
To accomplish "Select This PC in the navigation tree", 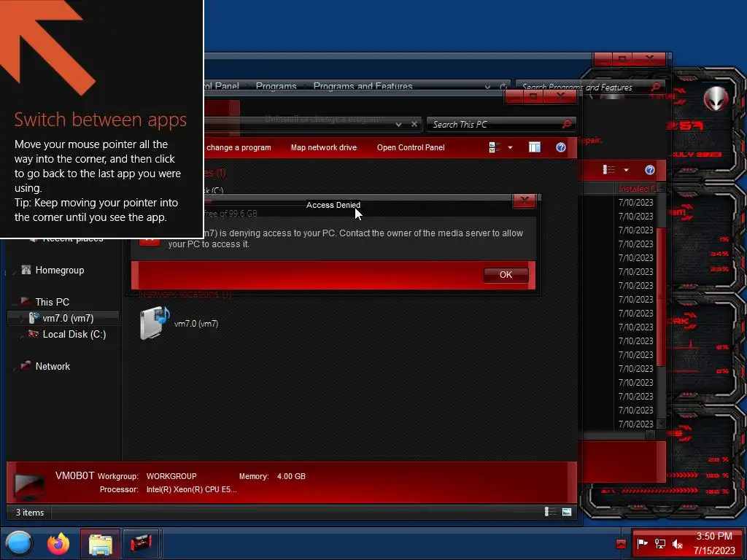I will (52, 302).
